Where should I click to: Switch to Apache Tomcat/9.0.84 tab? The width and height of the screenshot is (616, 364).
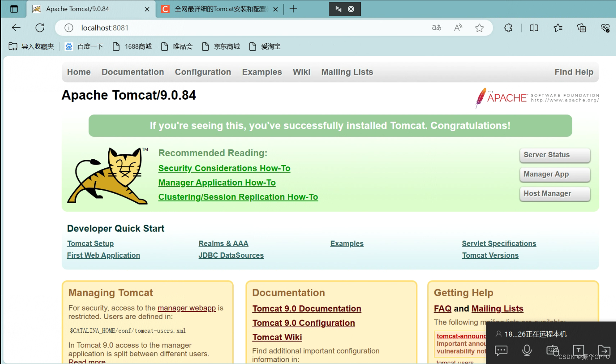(91, 9)
